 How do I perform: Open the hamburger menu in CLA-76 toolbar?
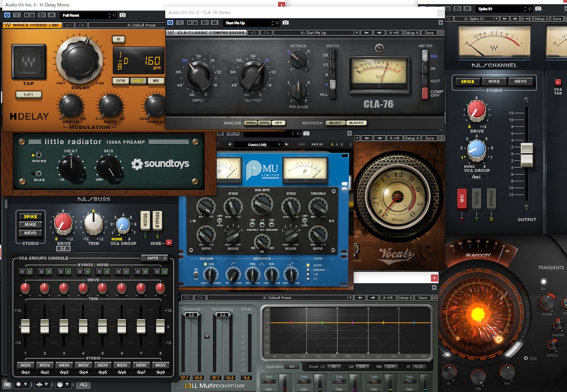point(441,33)
